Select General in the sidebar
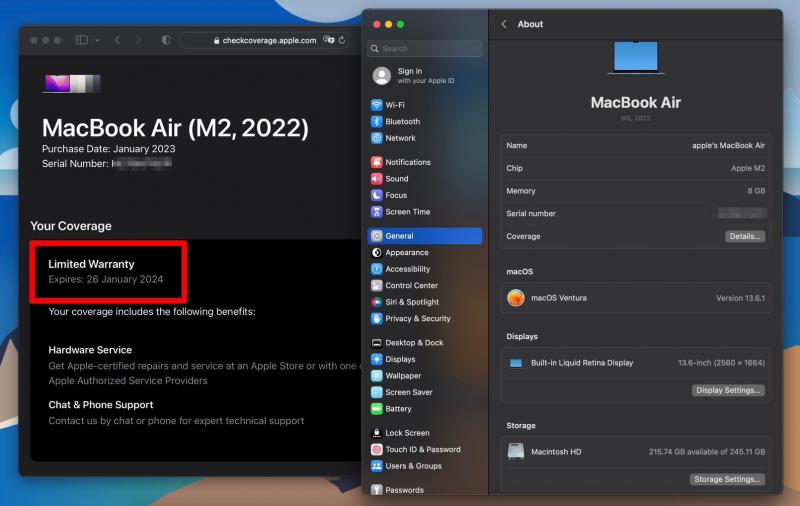The image size is (800, 506). [424, 236]
